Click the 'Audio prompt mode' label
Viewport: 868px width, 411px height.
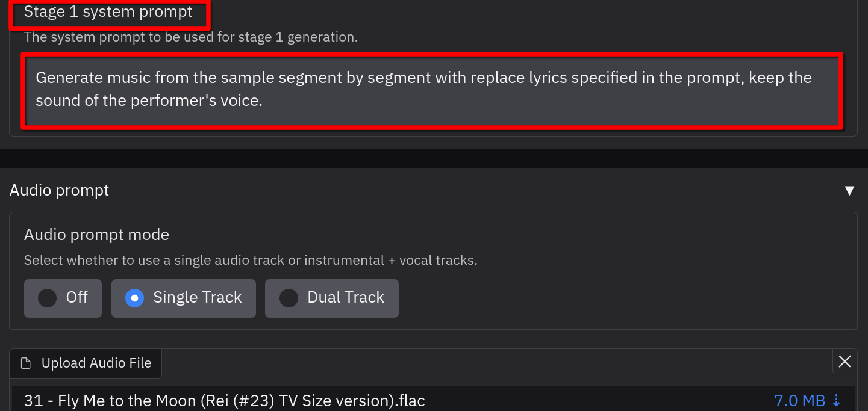[x=96, y=235]
